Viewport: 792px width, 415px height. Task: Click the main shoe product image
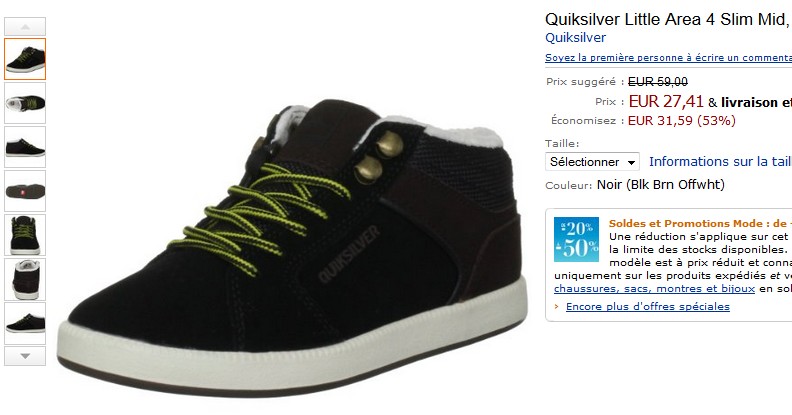point(293,247)
